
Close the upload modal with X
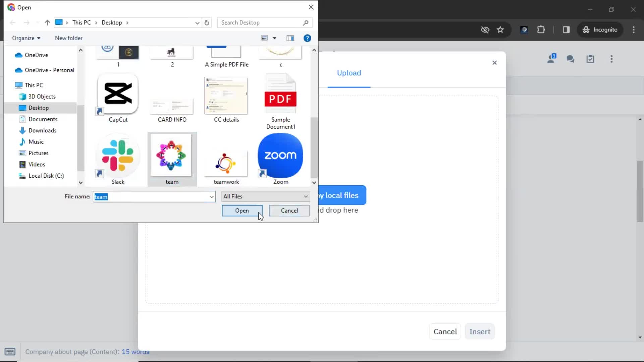(x=494, y=63)
